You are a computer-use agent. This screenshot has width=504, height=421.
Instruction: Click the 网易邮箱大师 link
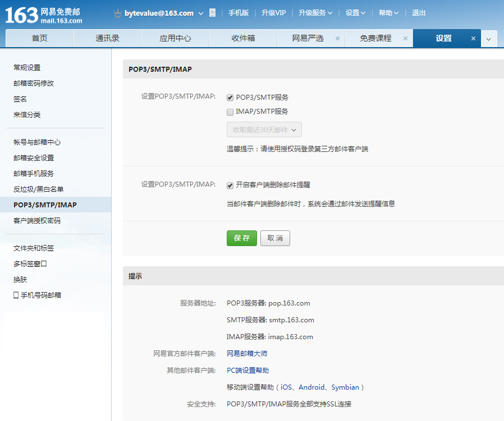(247, 354)
